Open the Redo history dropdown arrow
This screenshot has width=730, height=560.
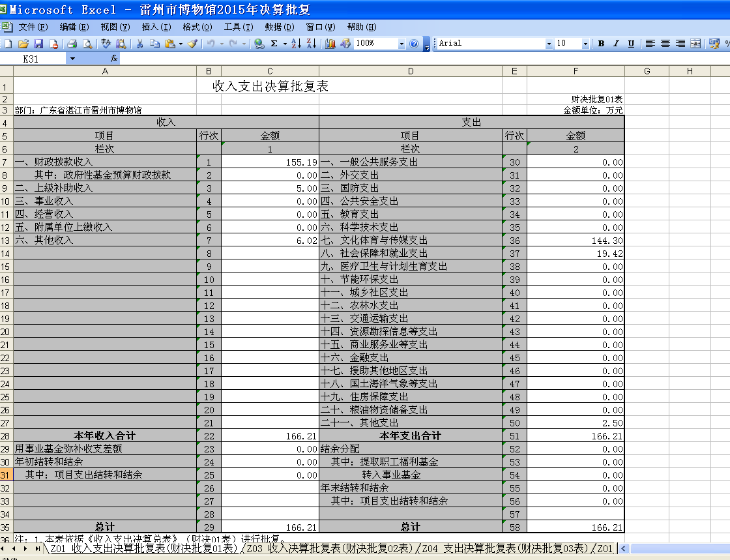tap(244, 44)
